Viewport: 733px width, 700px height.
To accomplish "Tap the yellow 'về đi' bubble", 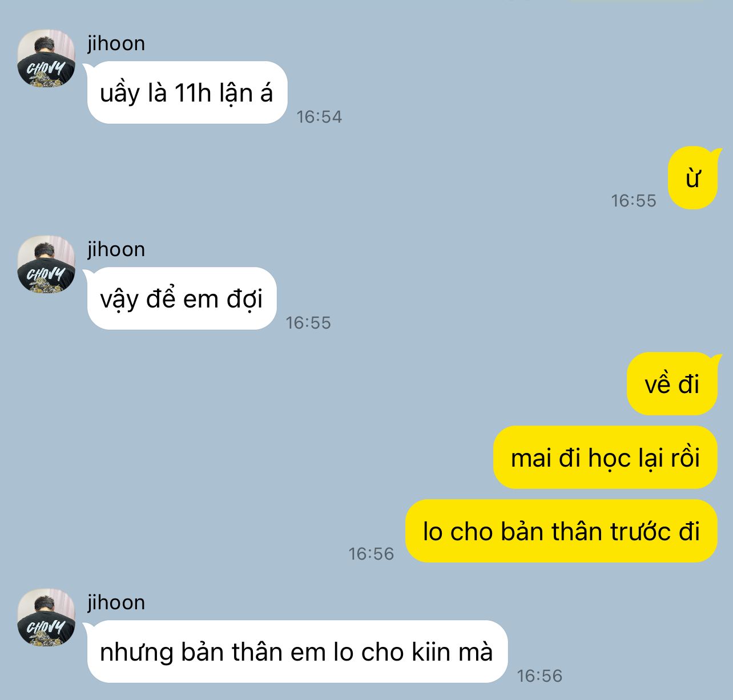I will (x=672, y=383).
